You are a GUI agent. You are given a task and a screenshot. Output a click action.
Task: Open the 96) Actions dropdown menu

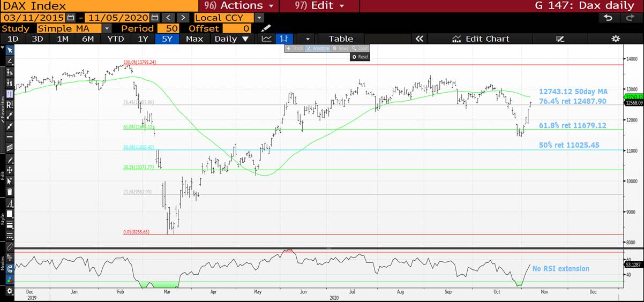(x=238, y=6)
